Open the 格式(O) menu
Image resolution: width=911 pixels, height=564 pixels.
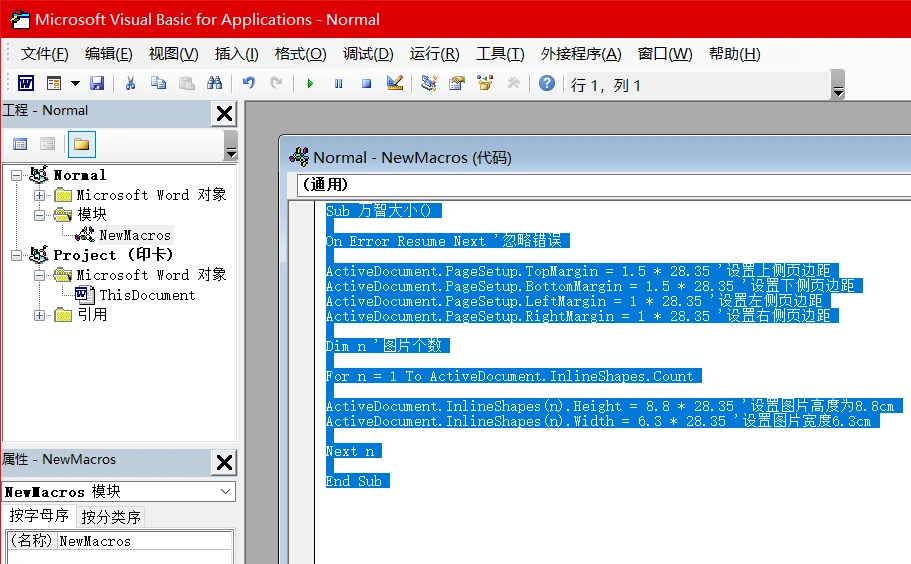[300, 54]
